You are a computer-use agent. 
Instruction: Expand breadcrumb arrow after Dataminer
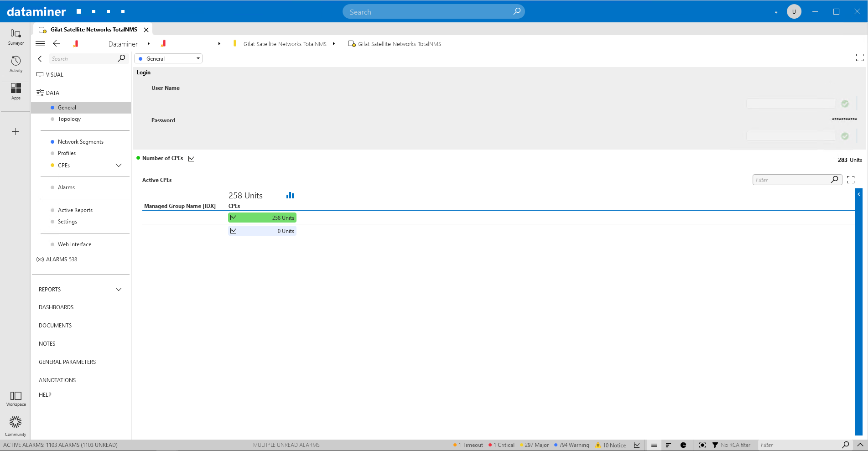click(x=148, y=44)
